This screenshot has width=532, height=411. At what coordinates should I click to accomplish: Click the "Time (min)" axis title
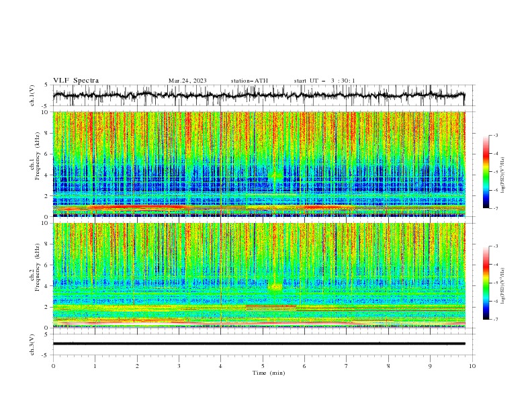point(269,373)
